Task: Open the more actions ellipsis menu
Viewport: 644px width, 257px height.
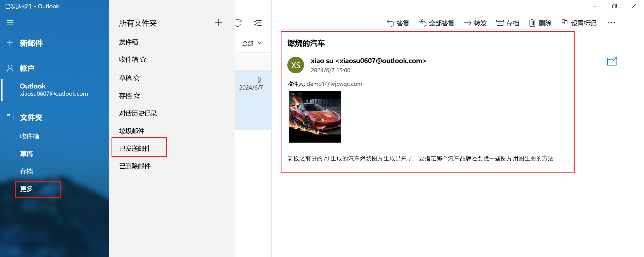Action: (611, 23)
